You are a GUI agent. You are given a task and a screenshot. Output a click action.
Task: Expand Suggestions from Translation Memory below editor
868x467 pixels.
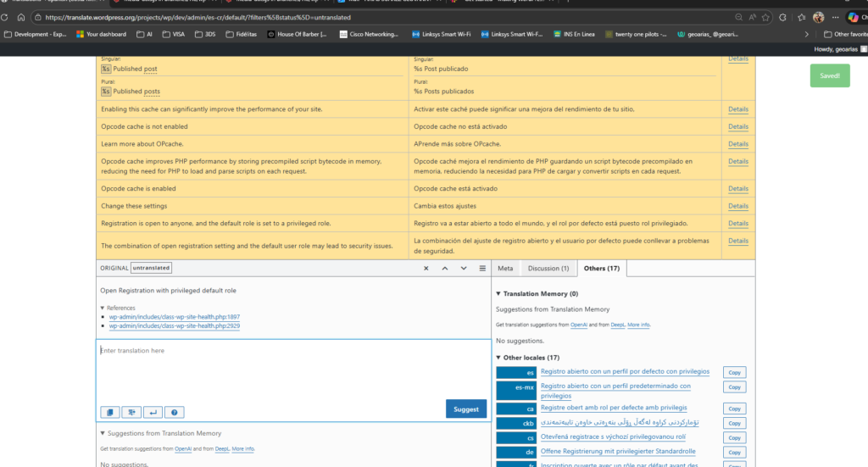(x=103, y=433)
